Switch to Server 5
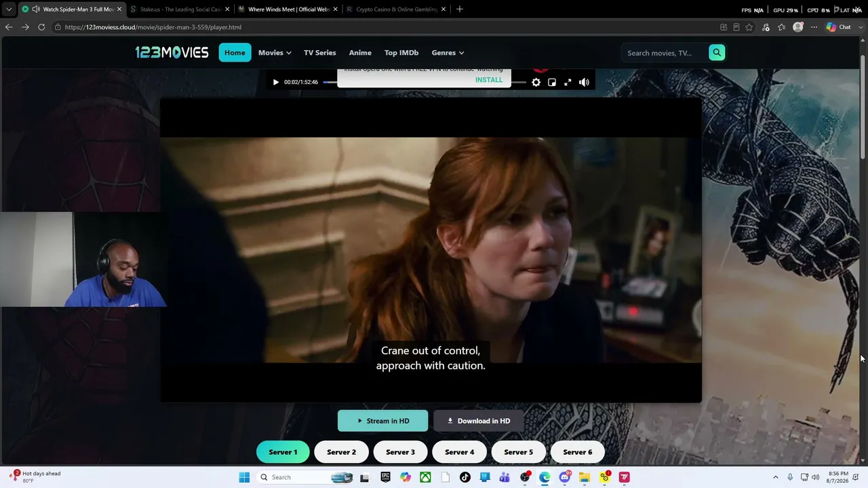The height and width of the screenshot is (488, 868). point(518,452)
